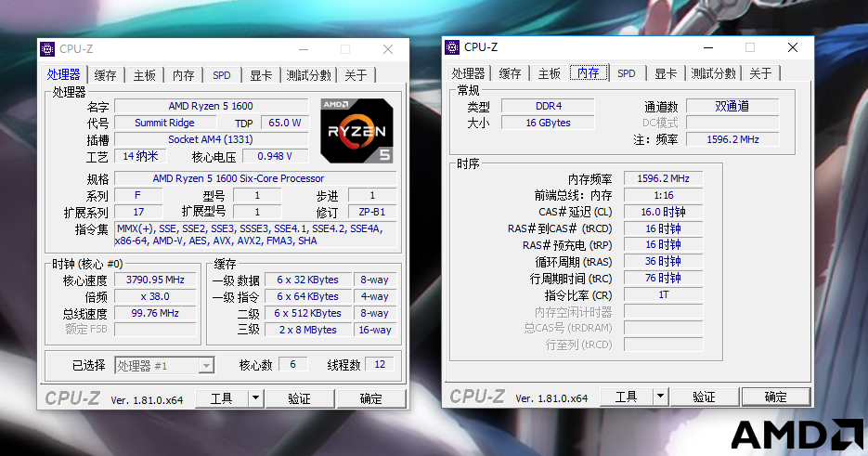The width and height of the screenshot is (868, 456).
Task: Click the thread count value 12
Action: click(x=380, y=364)
